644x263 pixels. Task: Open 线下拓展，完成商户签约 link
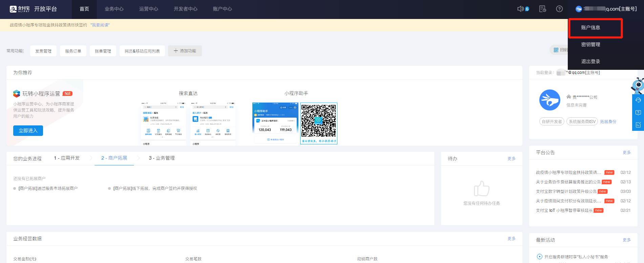(x=155, y=188)
